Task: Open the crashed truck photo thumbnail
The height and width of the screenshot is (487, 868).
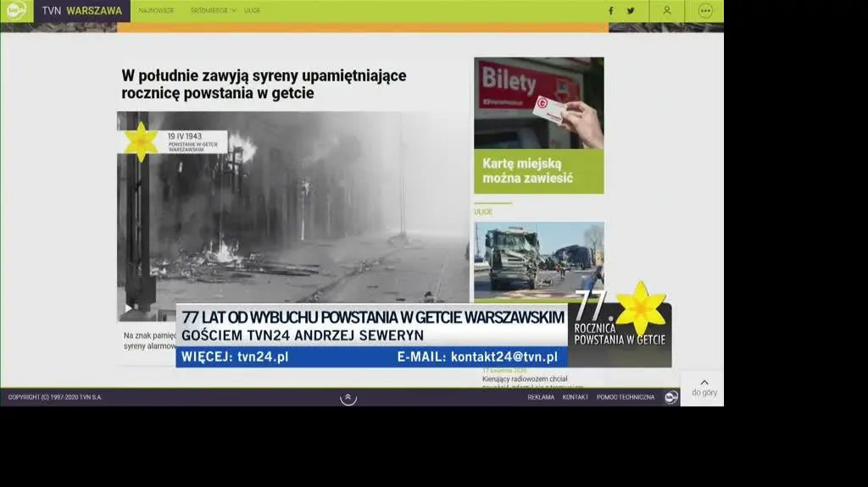Action: (538, 260)
